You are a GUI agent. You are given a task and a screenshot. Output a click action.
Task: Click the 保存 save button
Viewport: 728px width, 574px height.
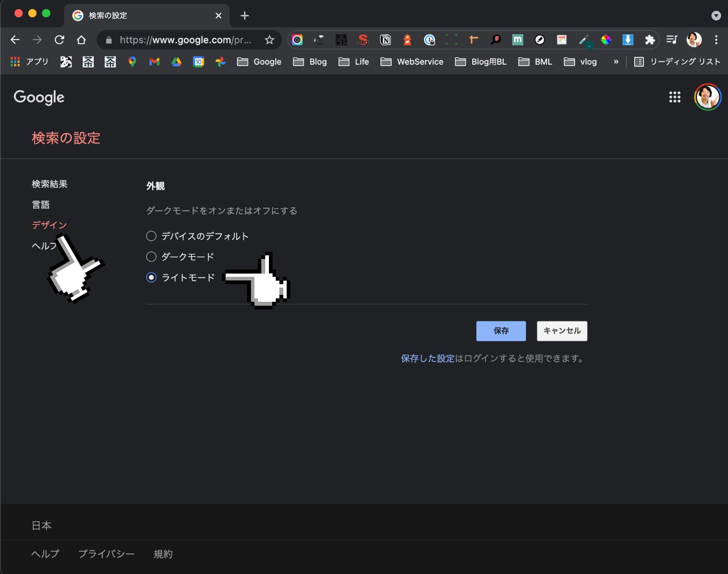click(x=501, y=331)
